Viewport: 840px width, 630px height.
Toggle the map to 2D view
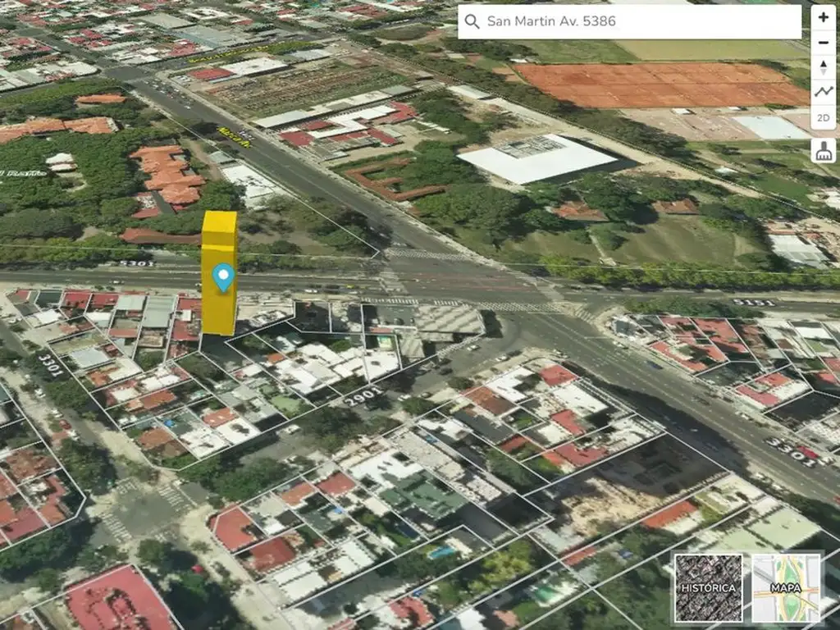click(824, 118)
